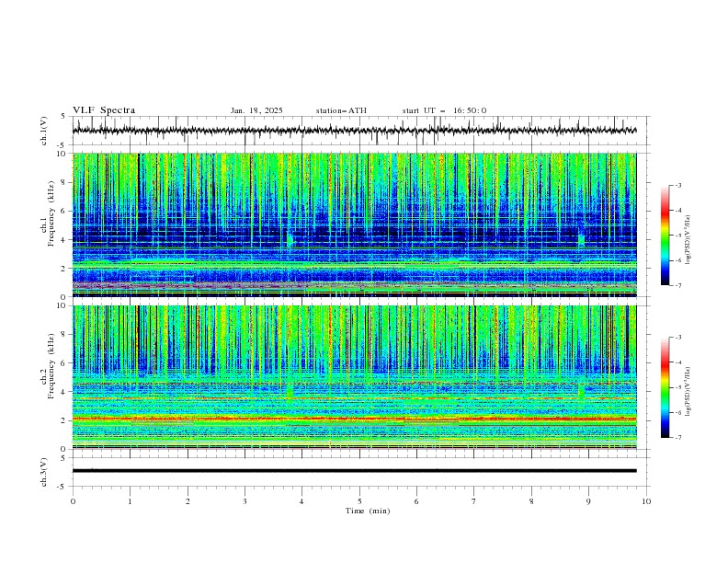The height and width of the screenshot is (563, 728).
Task: Click time axis tick label "0"
Action: coord(73,501)
